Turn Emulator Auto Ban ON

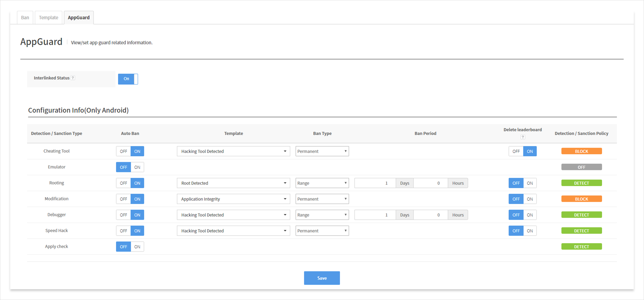click(137, 167)
